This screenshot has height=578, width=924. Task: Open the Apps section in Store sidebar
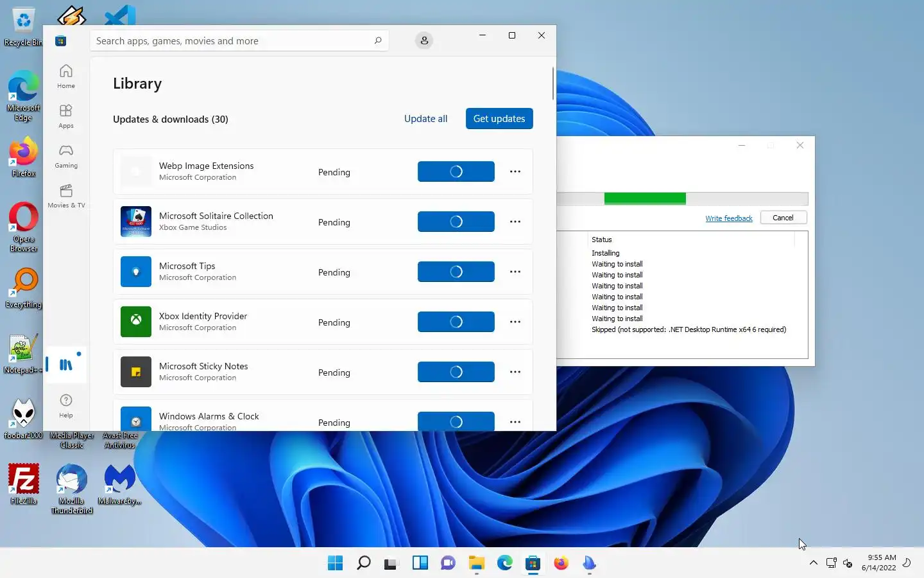[x=66, y=116]
